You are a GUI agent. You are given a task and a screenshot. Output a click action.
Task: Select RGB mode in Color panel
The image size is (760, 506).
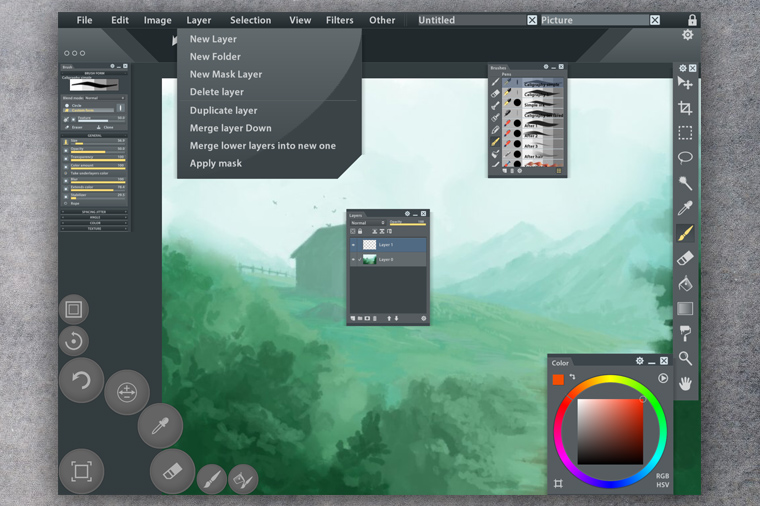pyautogui.click(x=662, y=476)
